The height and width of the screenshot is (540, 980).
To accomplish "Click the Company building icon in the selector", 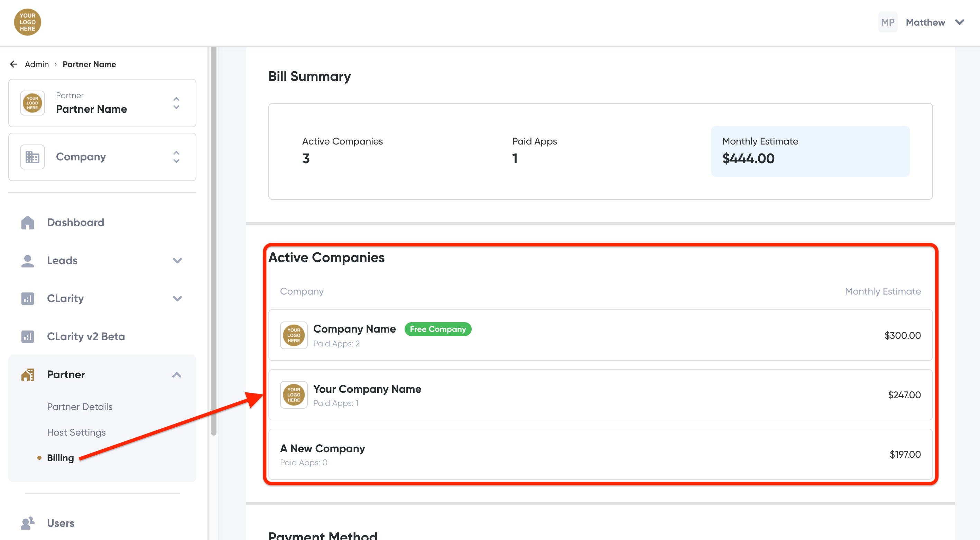I will 33,157.
